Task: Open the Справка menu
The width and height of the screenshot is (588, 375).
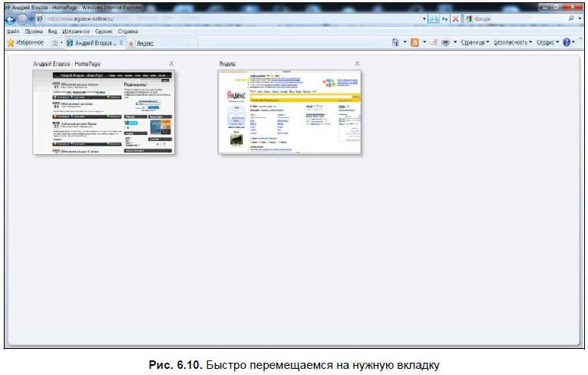Action: tap(128, 31)
